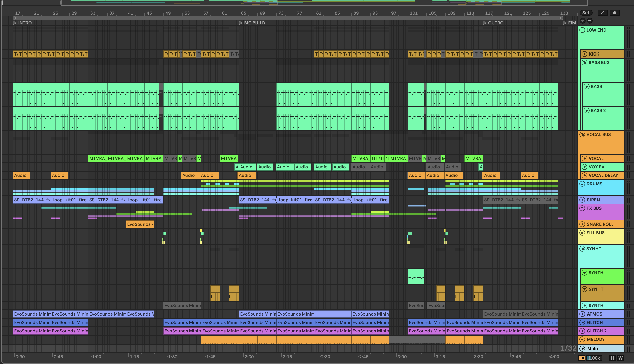The image size is (634, 364).
Task: Select the SNARE ROLL track header
Action: (600, 224)
